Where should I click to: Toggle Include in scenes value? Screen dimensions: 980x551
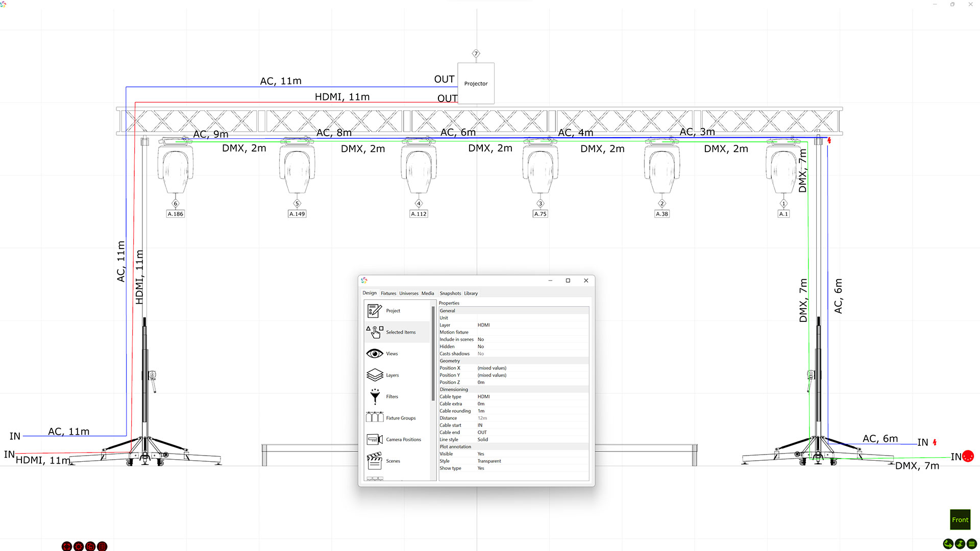click(481, 339)
